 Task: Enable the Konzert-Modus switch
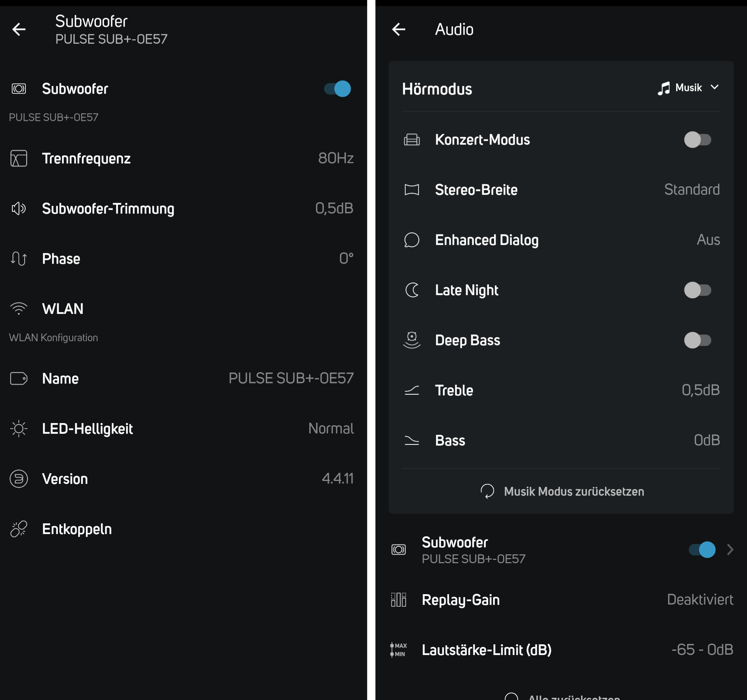[x=697, y=140]
